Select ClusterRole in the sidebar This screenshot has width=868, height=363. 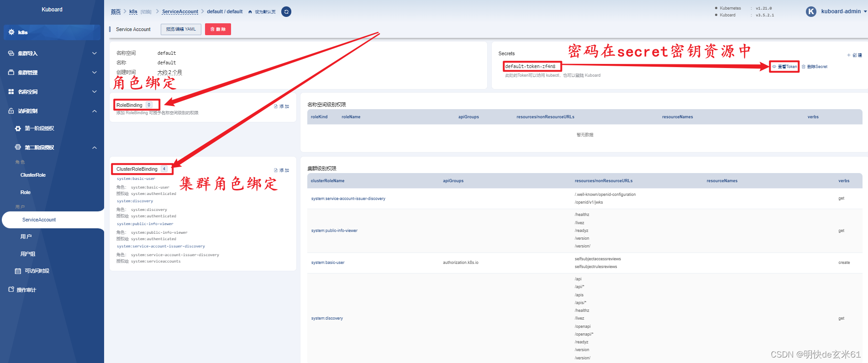click(33, 175)
